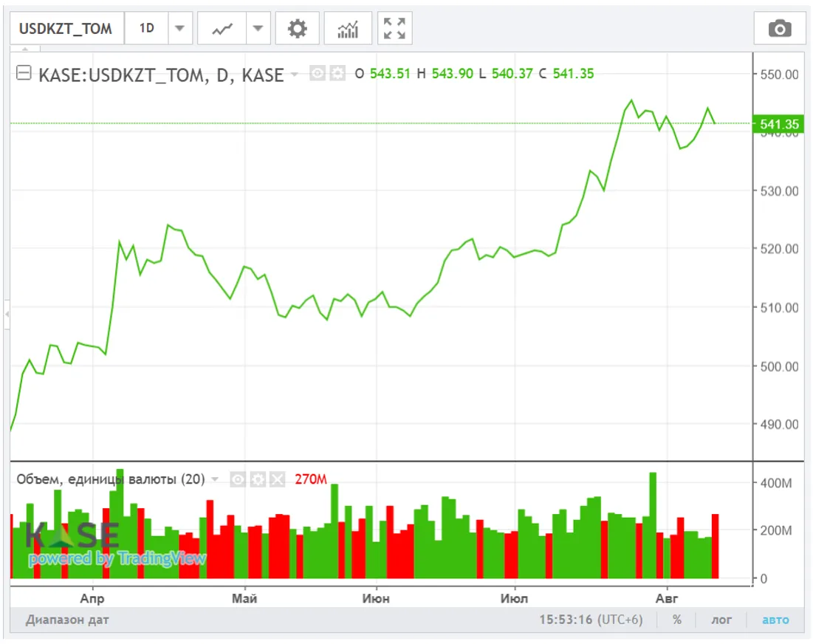
Task: Toggle visibility of the volume indicator
Action: [x=237, y=480]
